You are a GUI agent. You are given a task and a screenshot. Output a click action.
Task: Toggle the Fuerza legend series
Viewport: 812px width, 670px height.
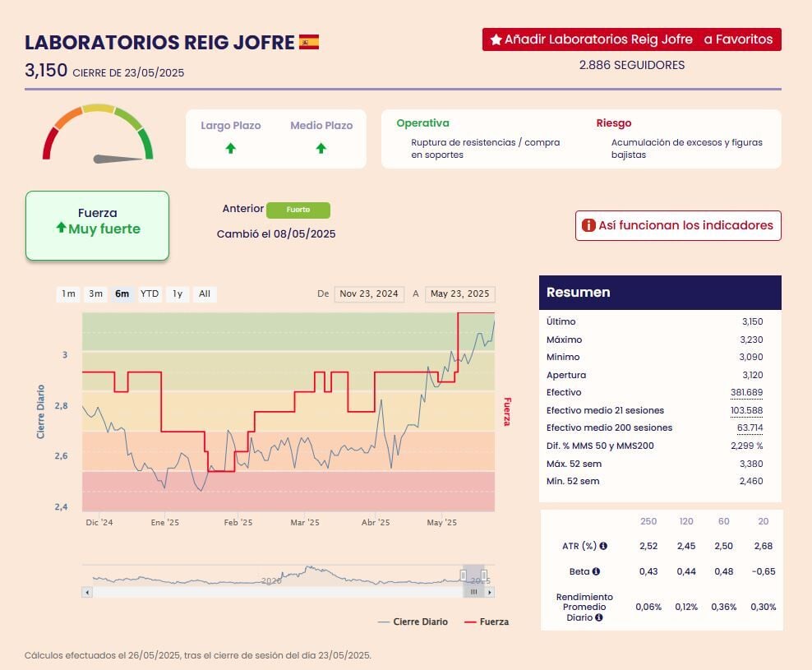tap(487, 621)
